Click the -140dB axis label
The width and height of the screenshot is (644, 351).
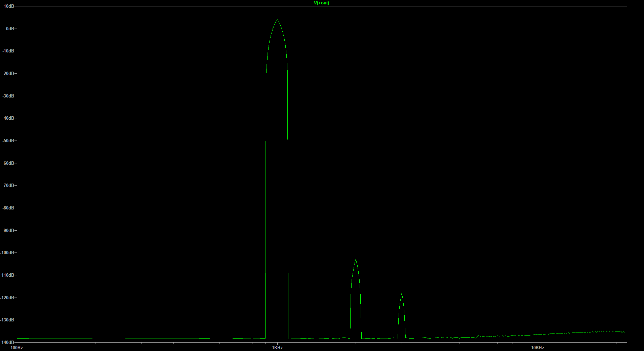pyautogui.click(x=7, y=342)
